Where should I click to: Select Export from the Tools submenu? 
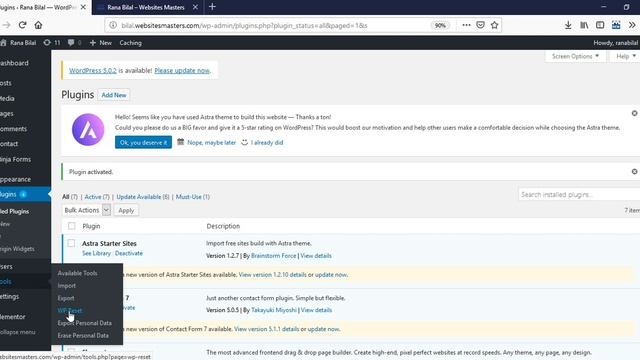[66, 298]
